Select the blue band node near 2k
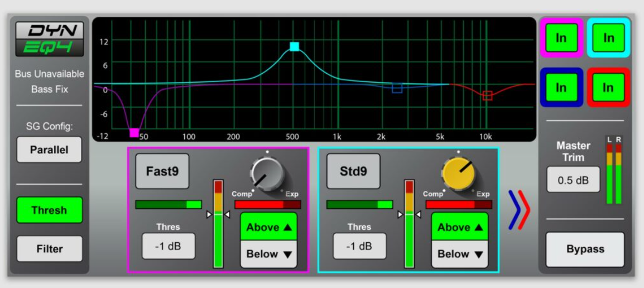Image resolution: width=644 pixels, height=288 pixels. pos(397,88)
